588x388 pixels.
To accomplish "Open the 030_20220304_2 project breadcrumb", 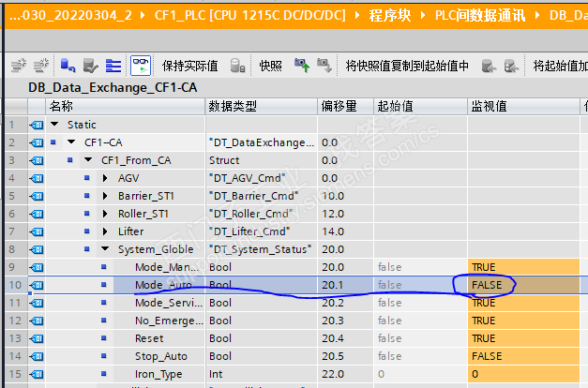I will (71, 15).
